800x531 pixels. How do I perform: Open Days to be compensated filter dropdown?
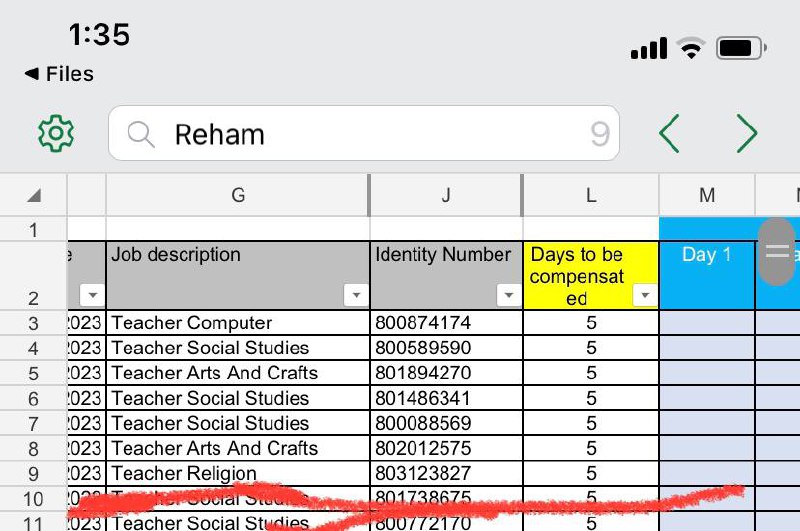coord(645,295)
